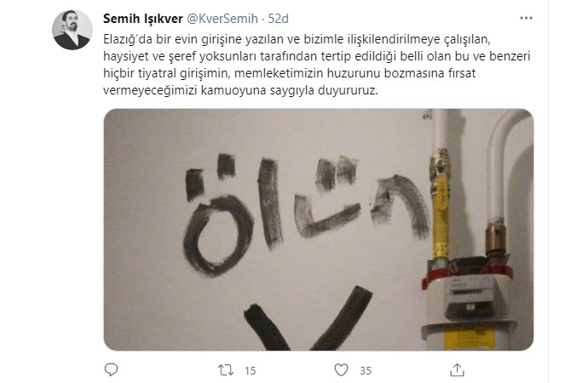This screenshot has width=588, height=383.
Task: Open Semih Işıkver's profile picture avatar
Action: click(72, 30)
